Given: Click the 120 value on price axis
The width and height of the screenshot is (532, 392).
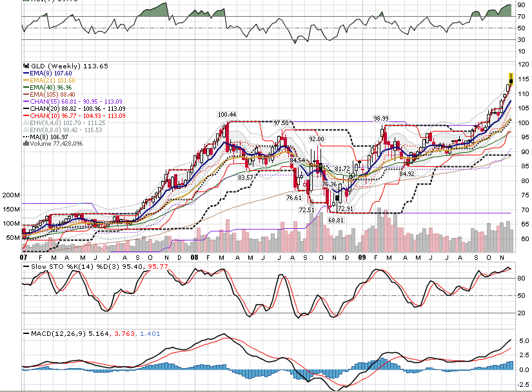Looking at the screenshot, I should click(x=523, y=64).
